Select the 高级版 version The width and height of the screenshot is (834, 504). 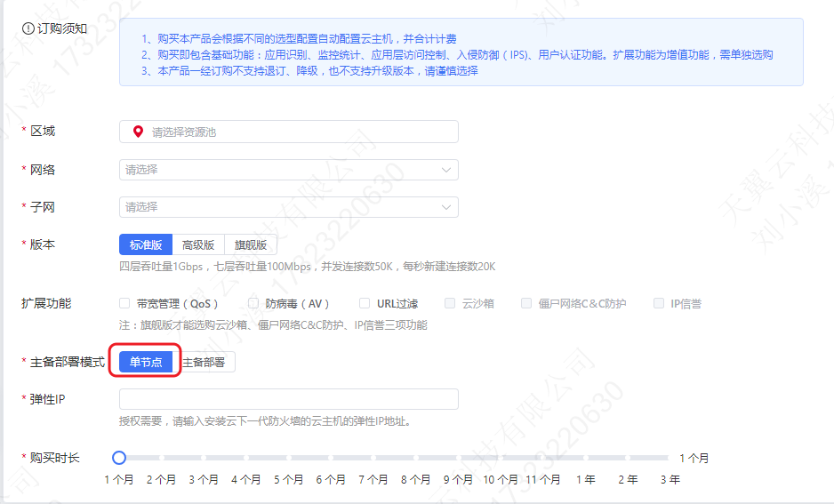[x=198, y=244]
